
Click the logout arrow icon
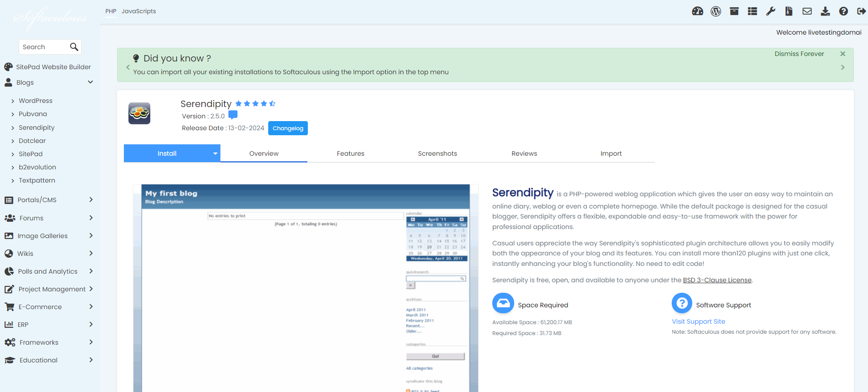861,11
